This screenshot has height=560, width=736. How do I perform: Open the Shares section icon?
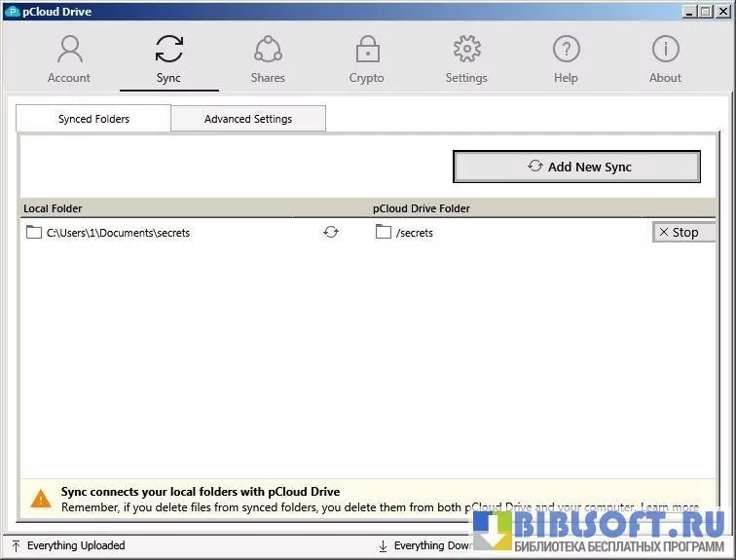(268, 49)
